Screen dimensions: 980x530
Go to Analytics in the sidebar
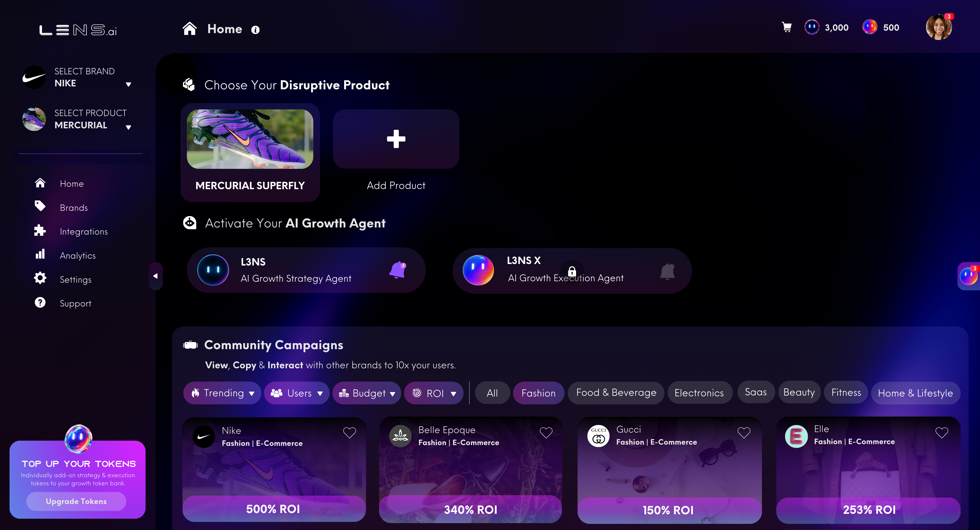pos(77,255)
